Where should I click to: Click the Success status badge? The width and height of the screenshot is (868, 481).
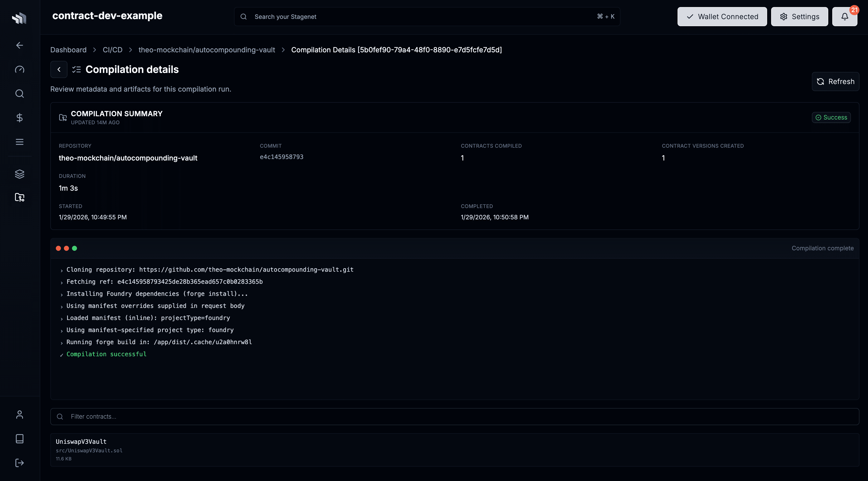click(x=831, y=117)
